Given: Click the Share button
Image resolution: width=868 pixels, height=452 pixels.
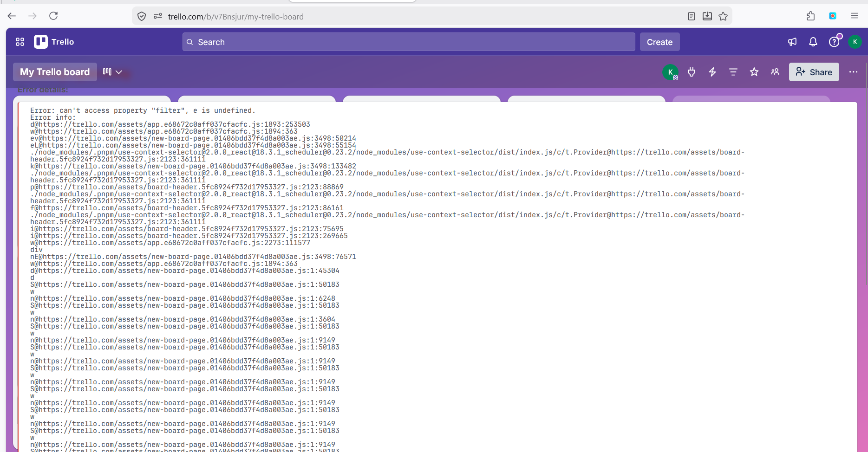Looking at the screenshot, I should tap(814, 72).
